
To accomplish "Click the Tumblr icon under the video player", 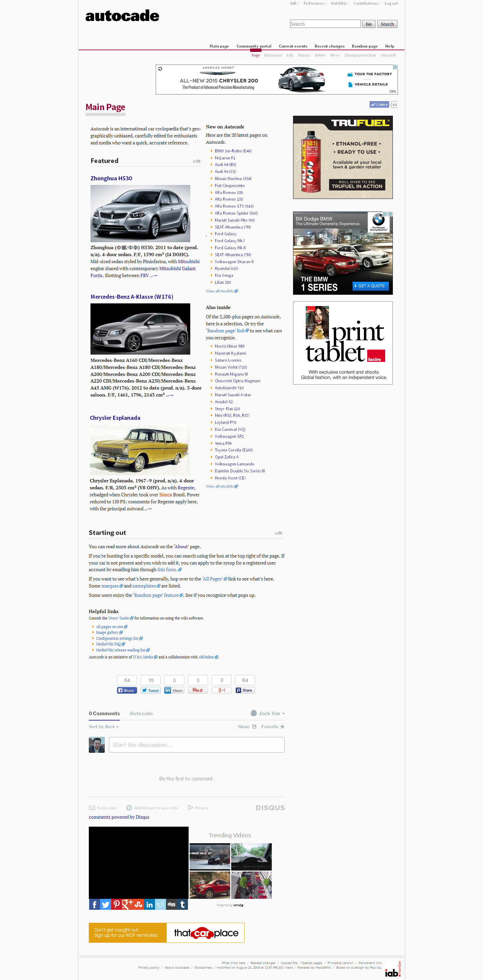I will tap(183, 904).
